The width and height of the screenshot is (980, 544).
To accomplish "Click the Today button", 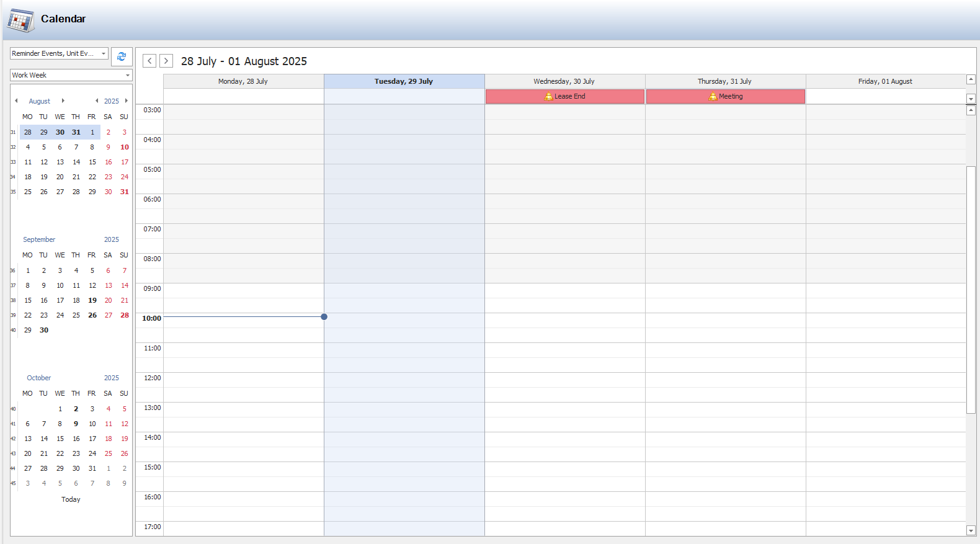I will click(x=71, y=499).
